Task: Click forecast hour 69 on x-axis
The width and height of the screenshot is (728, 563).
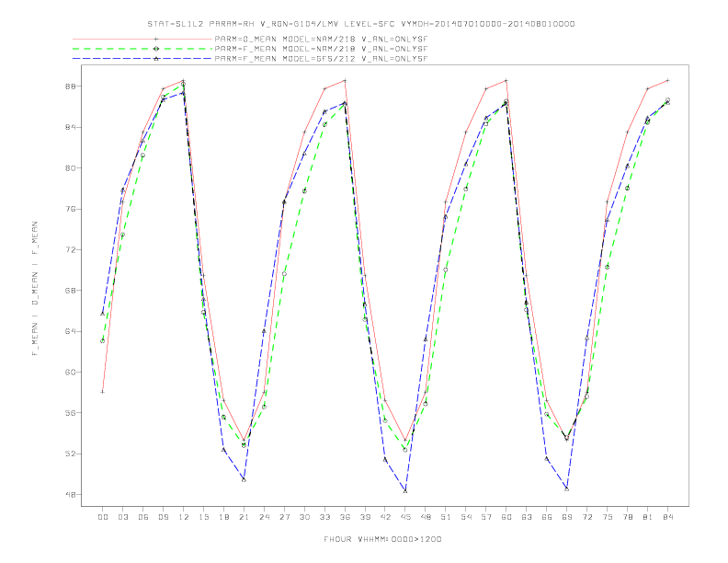Action: point(567,517)
